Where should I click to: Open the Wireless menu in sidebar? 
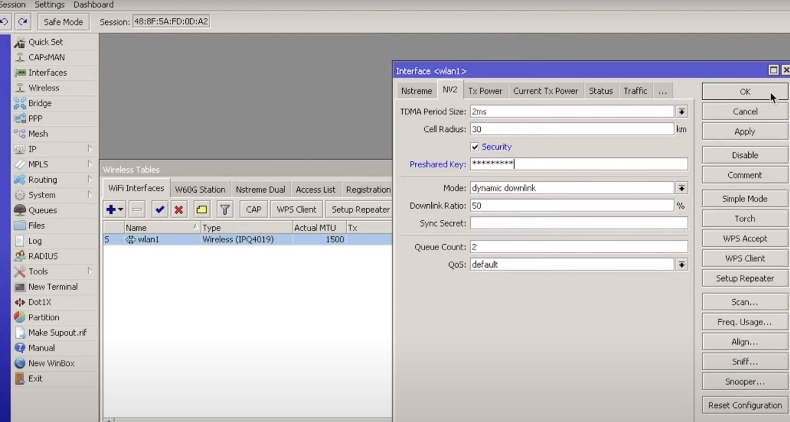(43, 88)
